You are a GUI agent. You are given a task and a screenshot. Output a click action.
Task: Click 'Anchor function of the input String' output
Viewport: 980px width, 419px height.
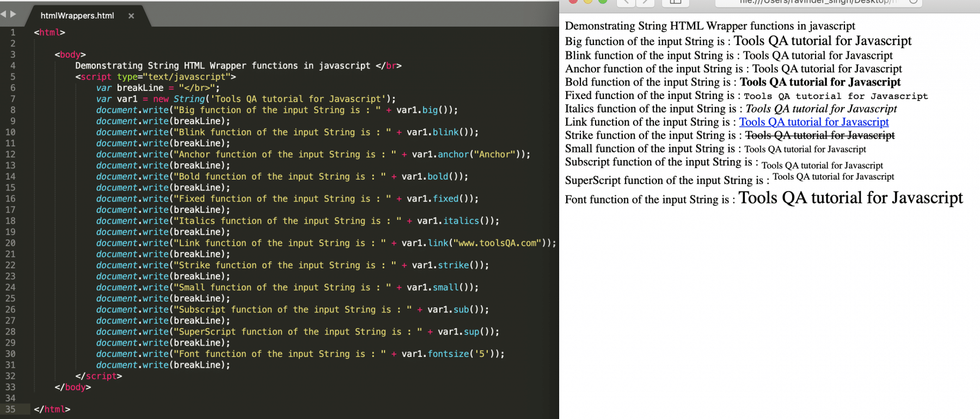[x=733, y=69]
